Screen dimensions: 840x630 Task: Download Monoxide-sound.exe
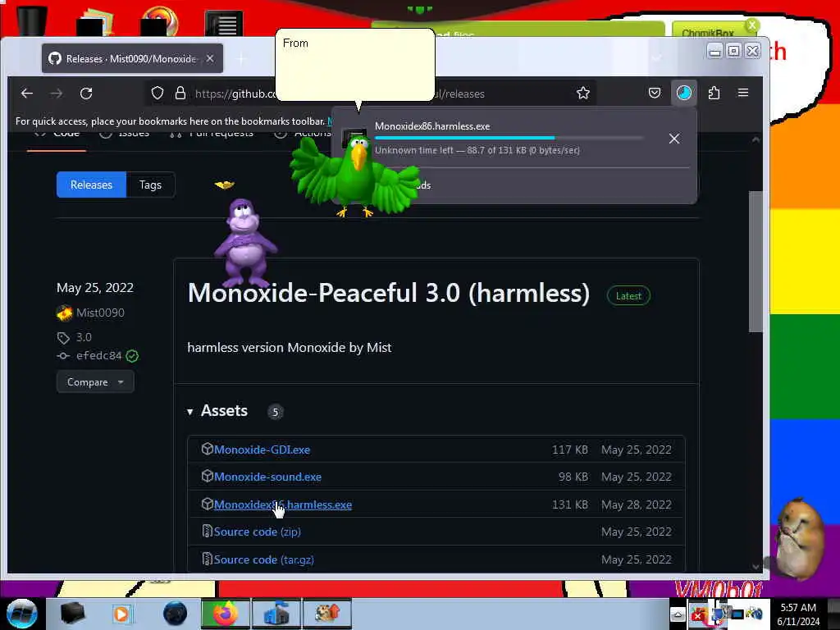click(x=267, y=477)
